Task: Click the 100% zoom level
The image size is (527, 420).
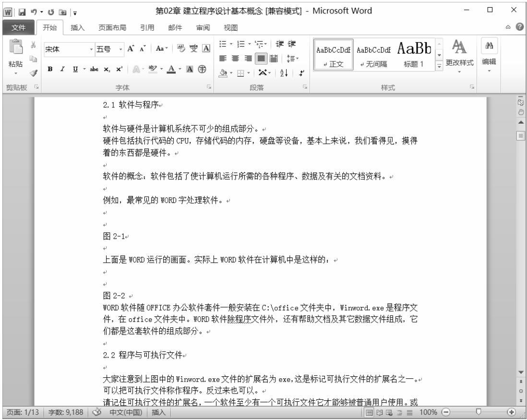Action: click(x=428, y=412)
